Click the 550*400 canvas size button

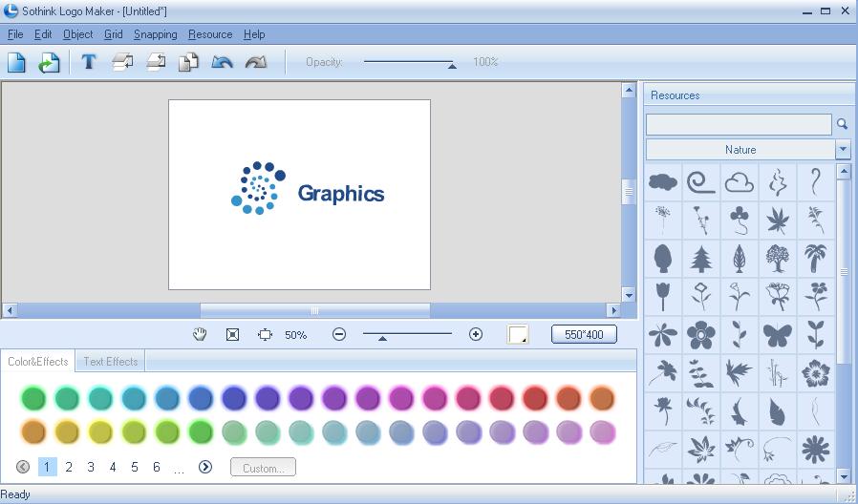click(x=584, y=334)
